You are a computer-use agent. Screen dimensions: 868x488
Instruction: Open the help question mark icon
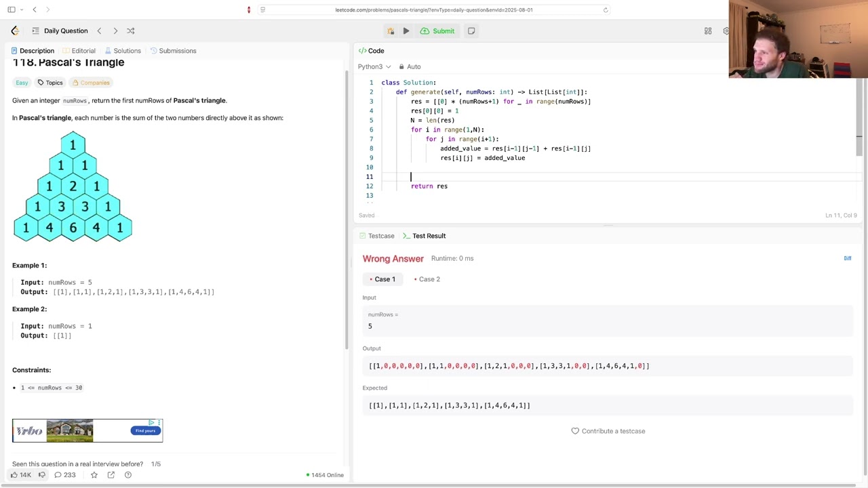[128, 475]
